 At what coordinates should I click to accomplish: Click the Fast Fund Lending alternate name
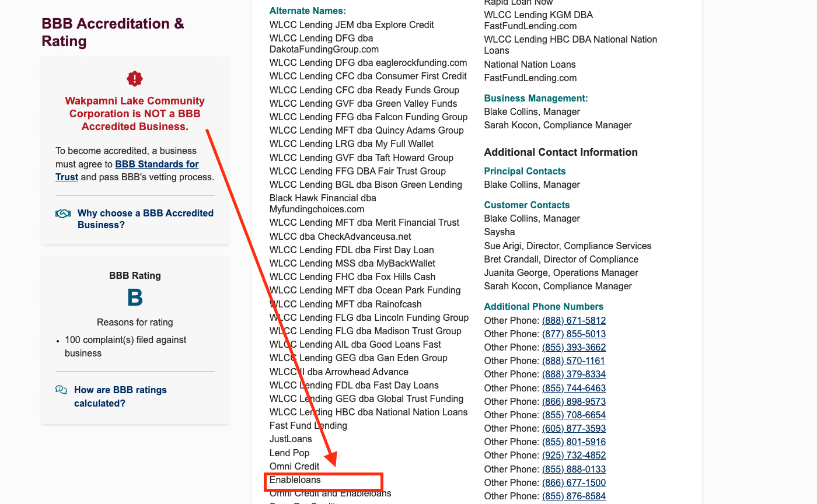point(308,425)
